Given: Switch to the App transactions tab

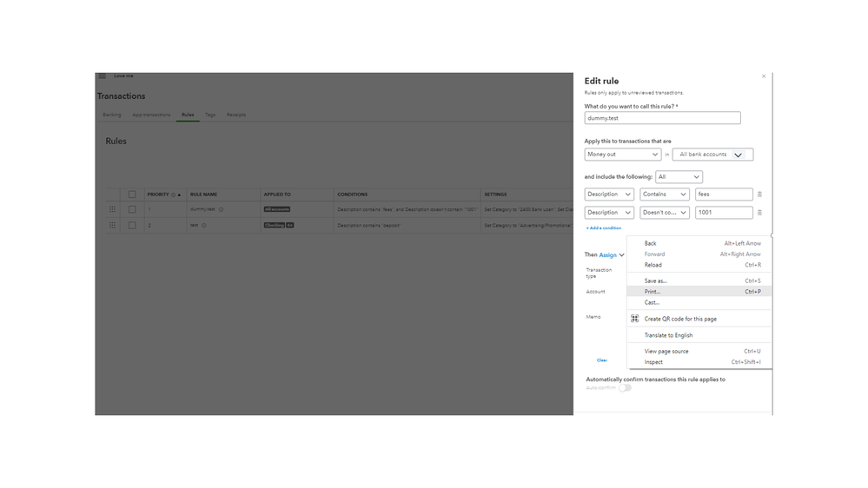Looking at the screenshot, I should pyautogui.click(x=151, y=115).
